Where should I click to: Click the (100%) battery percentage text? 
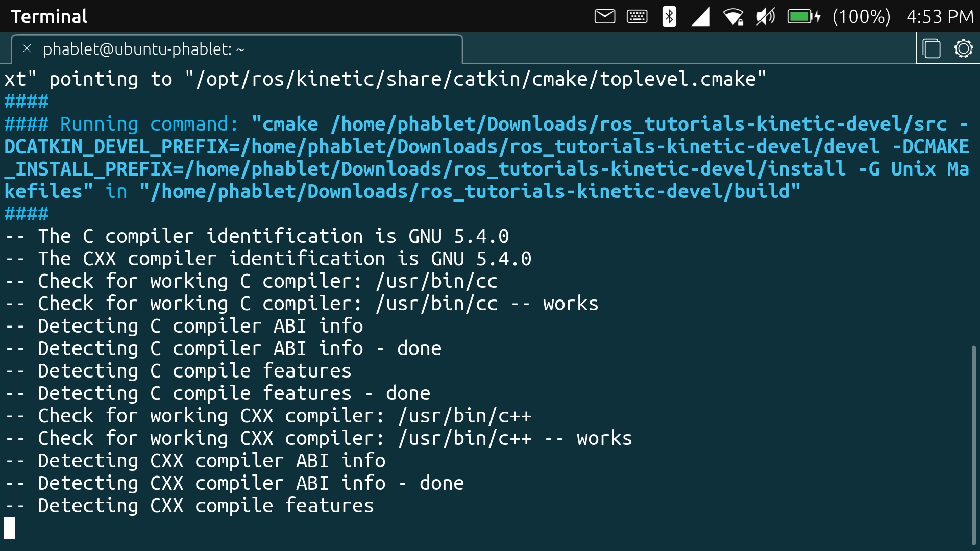point(862,17)
